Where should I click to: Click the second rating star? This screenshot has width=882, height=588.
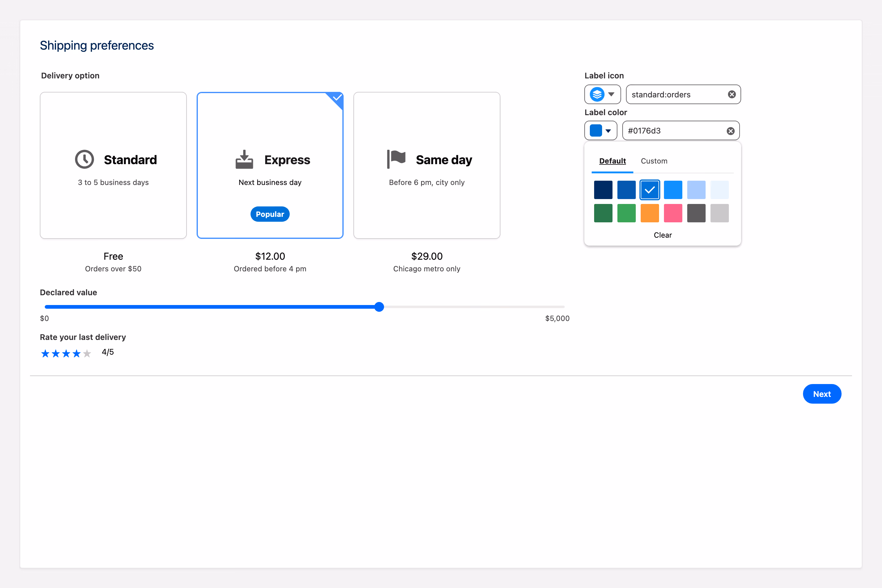coord(56,353)
